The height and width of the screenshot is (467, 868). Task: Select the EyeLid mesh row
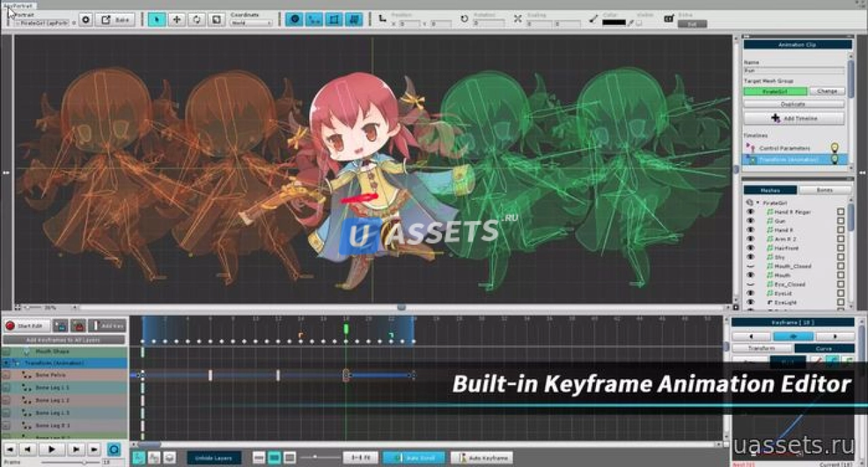click(795, 293)
